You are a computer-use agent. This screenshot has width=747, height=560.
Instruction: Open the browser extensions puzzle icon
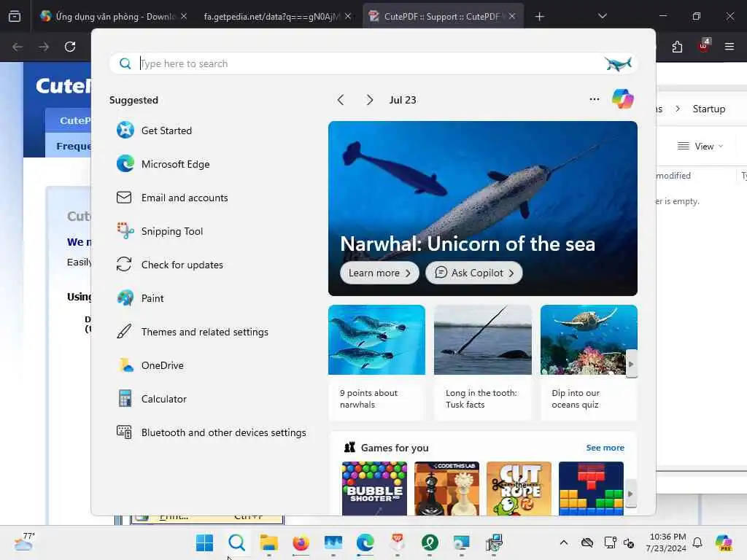tap(677, 47)
